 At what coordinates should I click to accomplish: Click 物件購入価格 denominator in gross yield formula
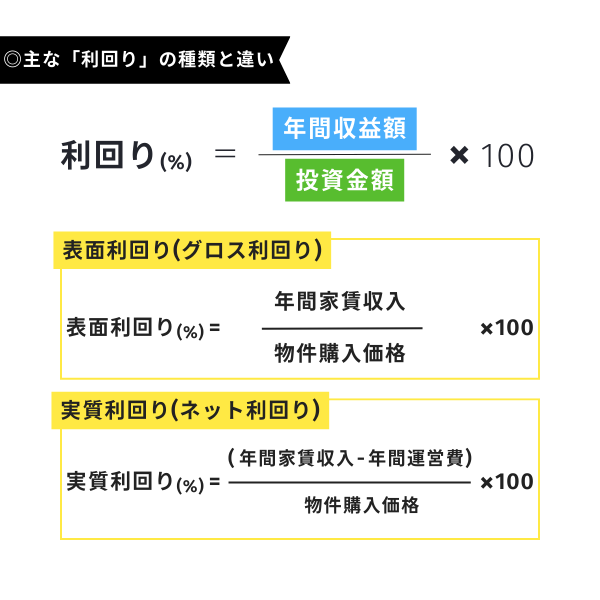pyautogui.click(x=340, y=353)
